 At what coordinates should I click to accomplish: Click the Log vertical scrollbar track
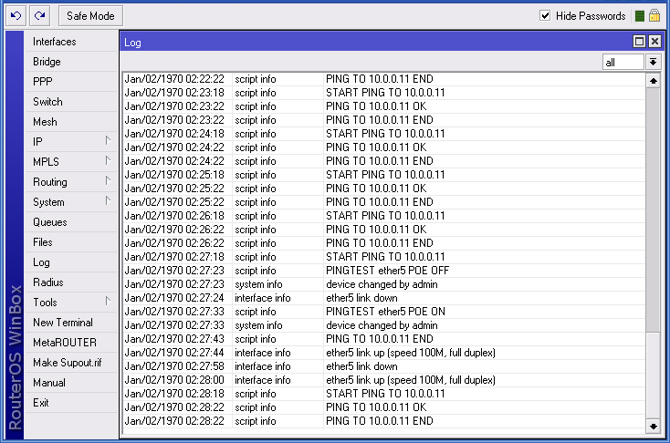point(653,250)
